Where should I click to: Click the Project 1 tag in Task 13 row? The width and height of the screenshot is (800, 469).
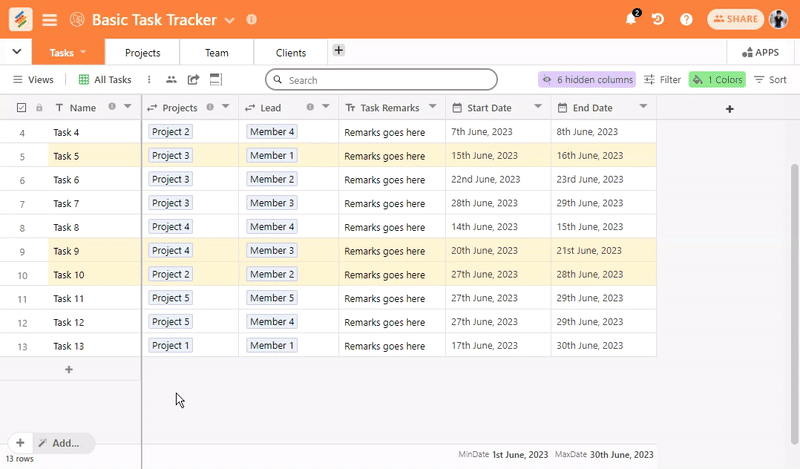tap(170, 345)
